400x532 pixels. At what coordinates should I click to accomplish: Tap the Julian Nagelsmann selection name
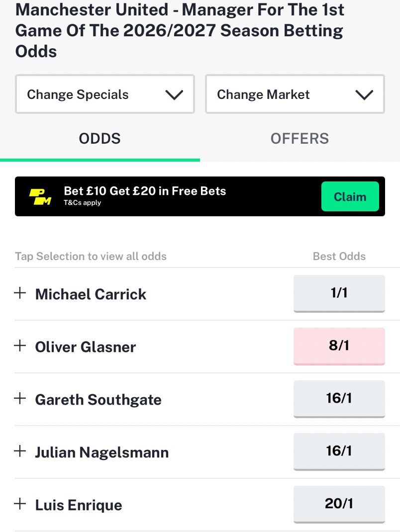point(101,452)
